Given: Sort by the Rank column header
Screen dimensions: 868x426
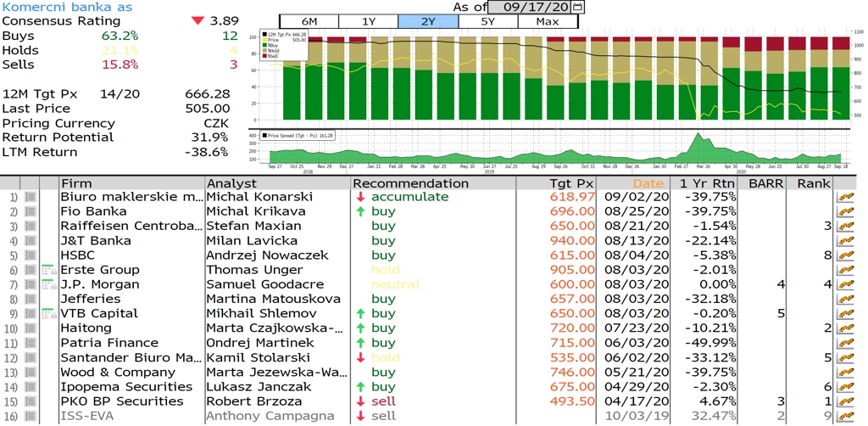Looking at the screenshot, I should 811,183.
